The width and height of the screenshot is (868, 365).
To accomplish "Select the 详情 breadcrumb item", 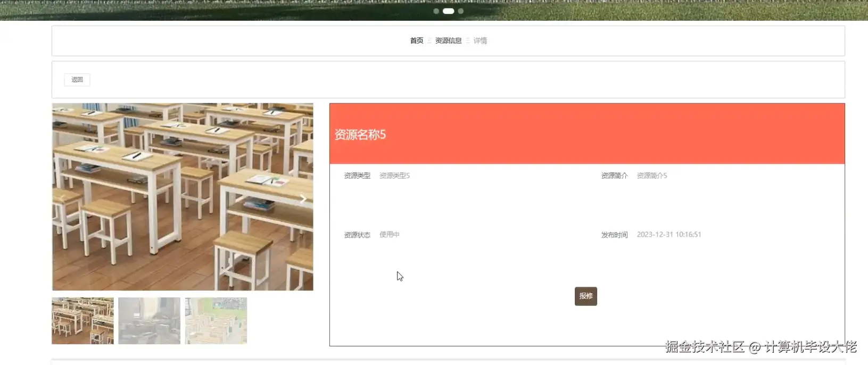I will (x=481, y=41).
